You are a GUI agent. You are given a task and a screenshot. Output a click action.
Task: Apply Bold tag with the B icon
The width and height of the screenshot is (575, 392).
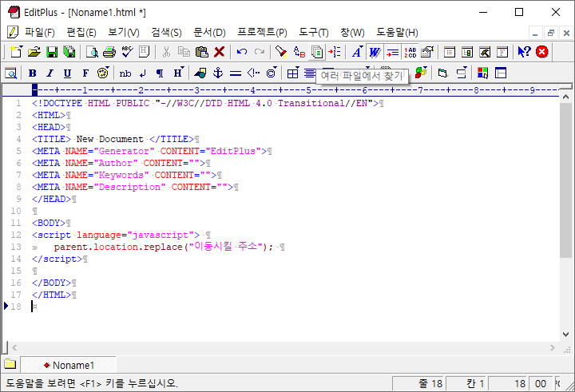33,73
